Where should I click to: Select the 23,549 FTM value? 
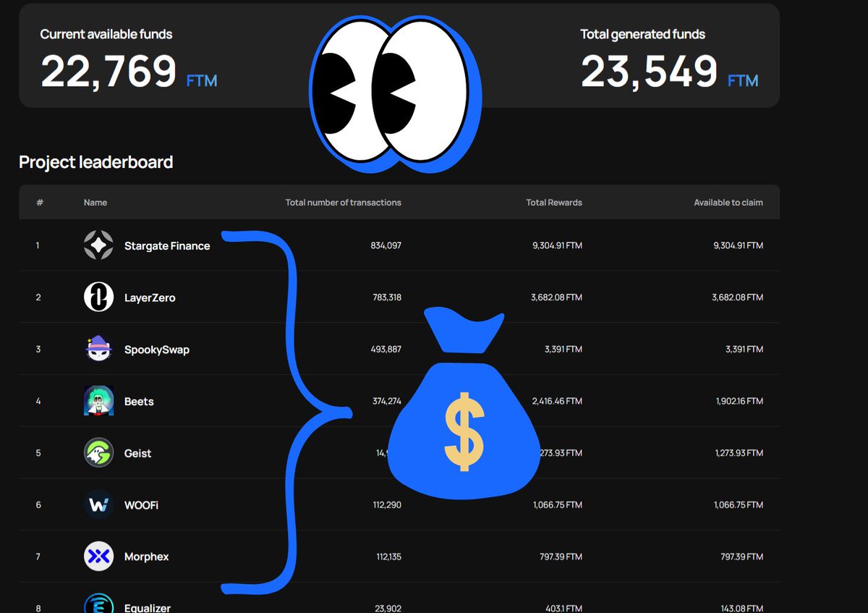pos(670,72)
